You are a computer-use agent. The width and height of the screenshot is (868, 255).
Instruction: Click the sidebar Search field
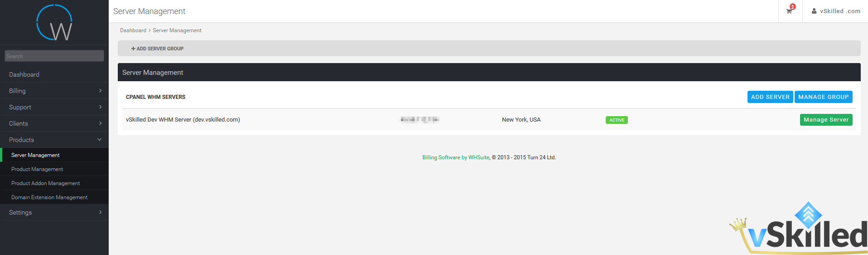click(54, 56)
